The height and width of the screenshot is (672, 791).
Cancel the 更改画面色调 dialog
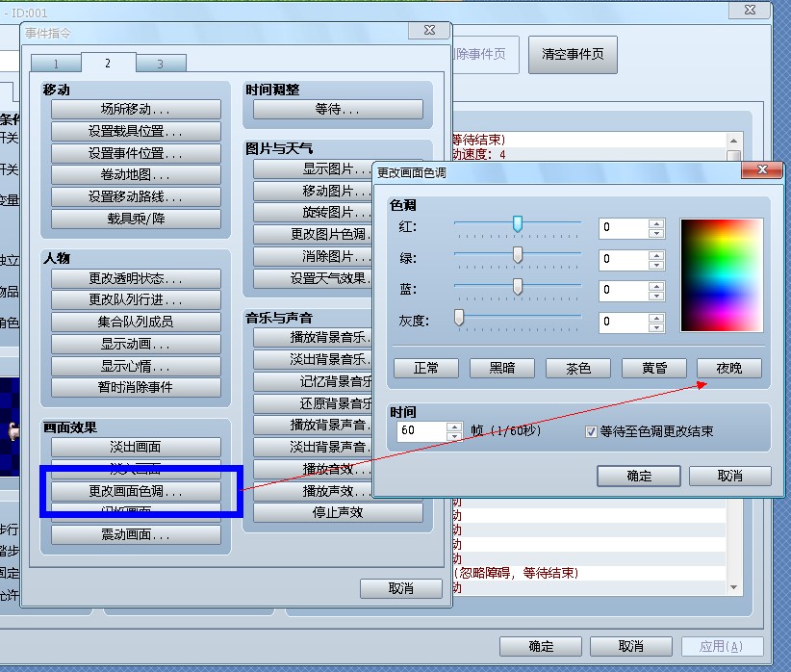click(730, 477)
